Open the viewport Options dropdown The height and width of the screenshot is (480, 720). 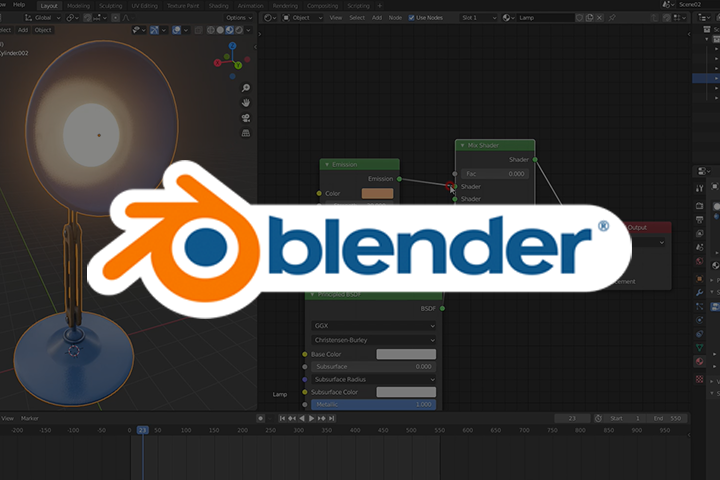click(239, 17)
